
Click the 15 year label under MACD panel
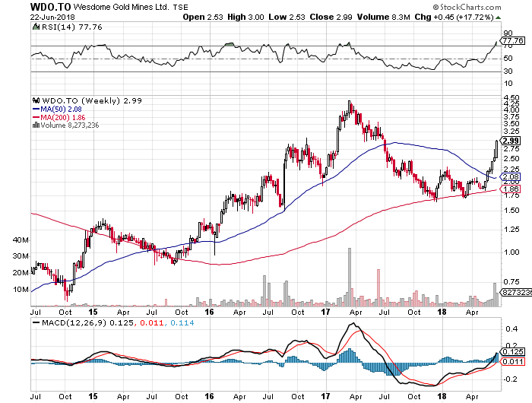[93, 396]
